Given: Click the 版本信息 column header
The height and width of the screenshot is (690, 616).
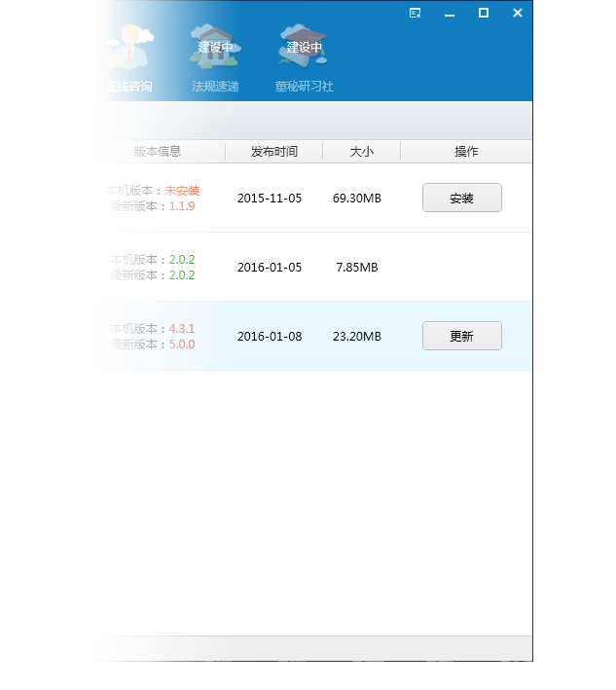Looking at the screenshot, I should [158, 152].
